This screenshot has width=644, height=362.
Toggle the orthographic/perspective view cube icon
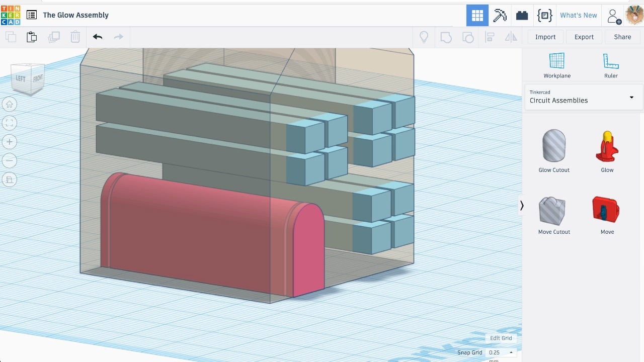coord(10,179)
